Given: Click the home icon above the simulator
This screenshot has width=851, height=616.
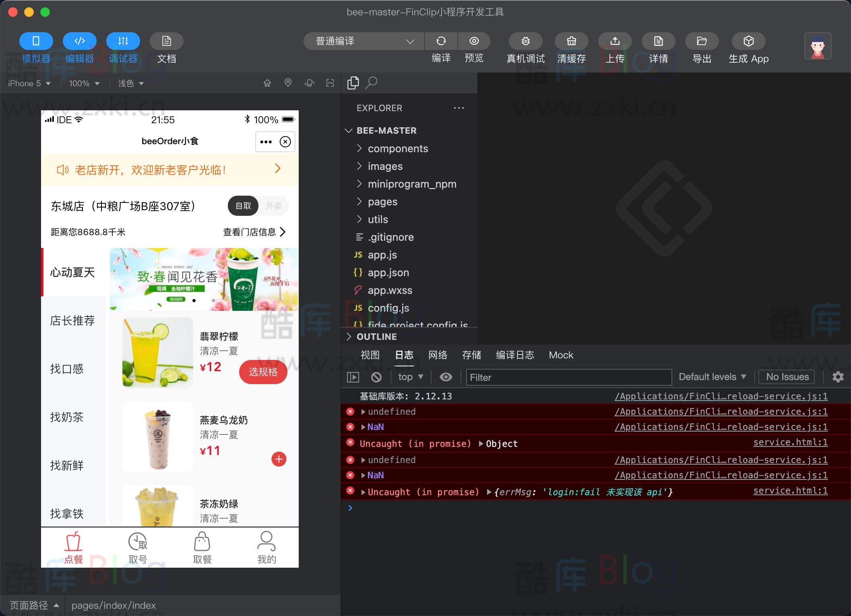Looking at the screenshot, I should click(267, 83).
